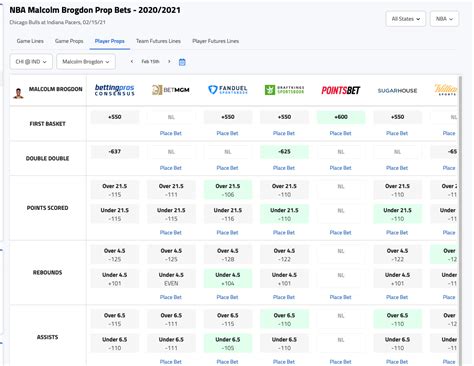
Task: Open the Player Futures Lines tab
Action: 216,41
